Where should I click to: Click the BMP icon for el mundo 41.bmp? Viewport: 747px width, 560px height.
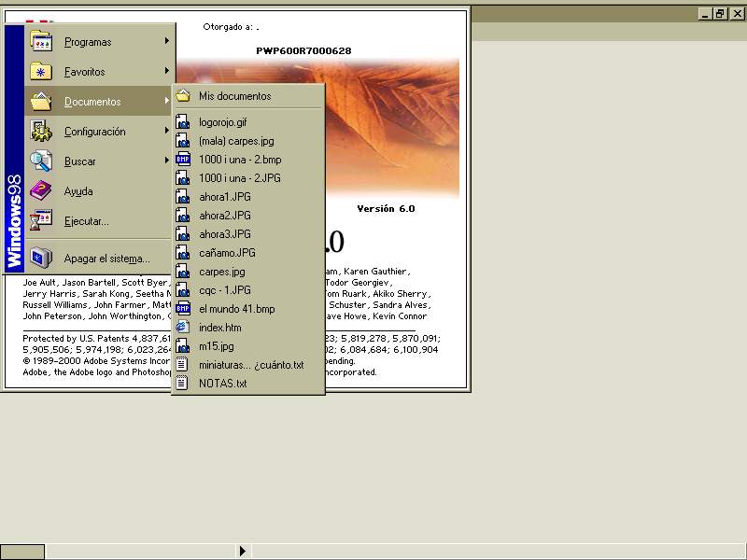click(183, 309)
